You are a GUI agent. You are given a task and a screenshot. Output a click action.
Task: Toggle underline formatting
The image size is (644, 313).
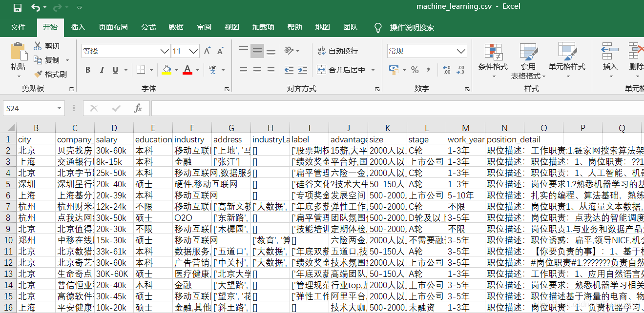tap(115, 70)
